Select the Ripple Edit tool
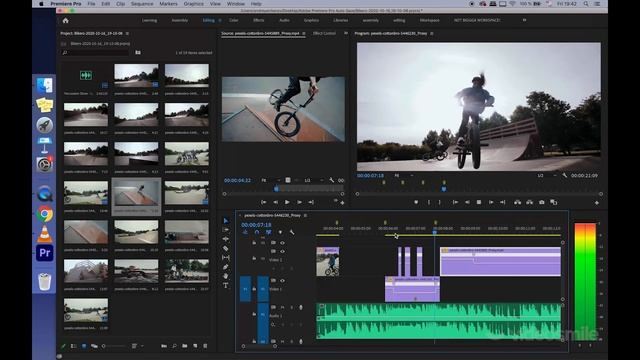This screenshot has height=360, width=640. 226,239
